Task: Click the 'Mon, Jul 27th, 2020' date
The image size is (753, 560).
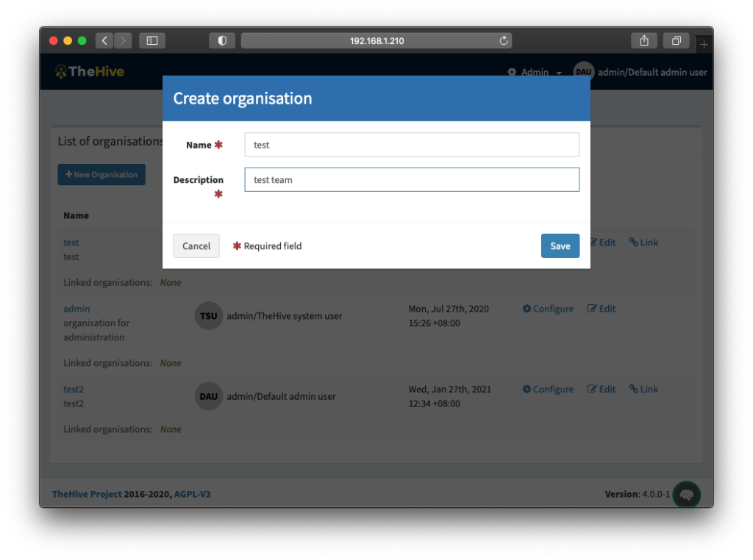Action: pos(449,309)
